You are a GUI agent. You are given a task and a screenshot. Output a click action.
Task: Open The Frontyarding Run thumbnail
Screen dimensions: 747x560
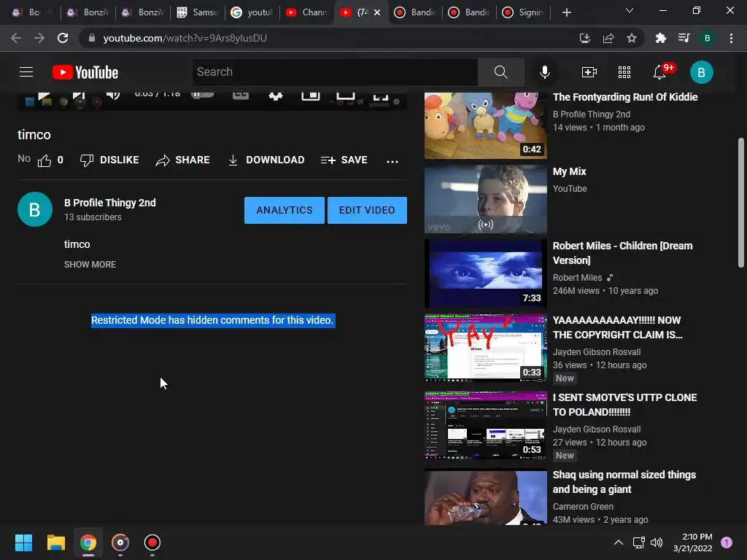485,125
